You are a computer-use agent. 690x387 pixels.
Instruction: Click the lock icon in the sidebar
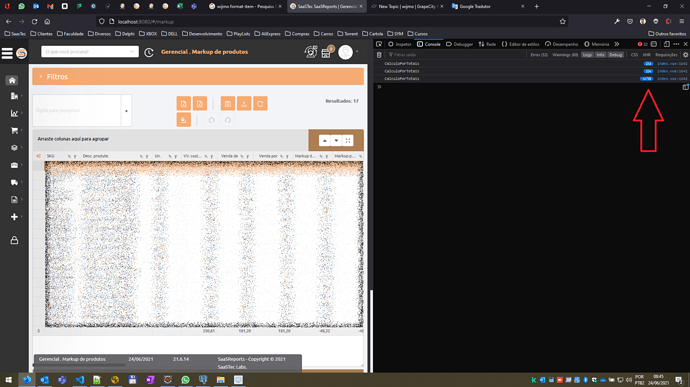(14, 240)
